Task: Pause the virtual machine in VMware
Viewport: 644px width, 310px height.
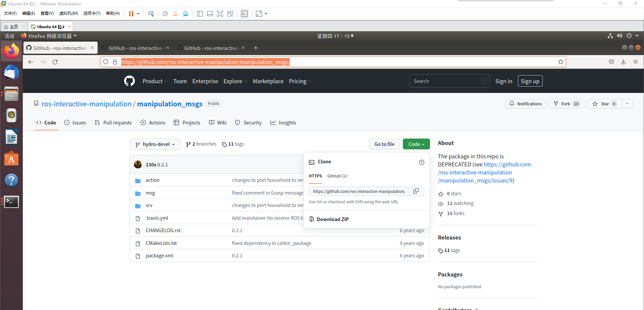Action: coord(131,14)
